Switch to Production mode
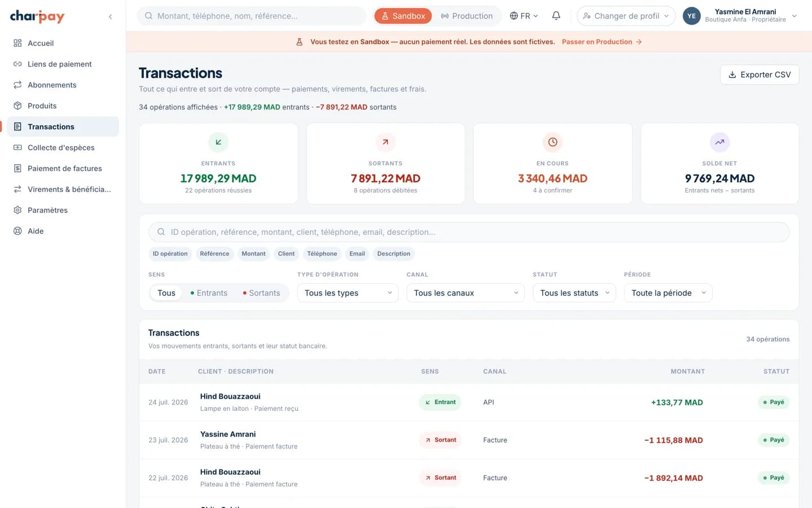The image size is (812, 508). click(x=467, y=16)
